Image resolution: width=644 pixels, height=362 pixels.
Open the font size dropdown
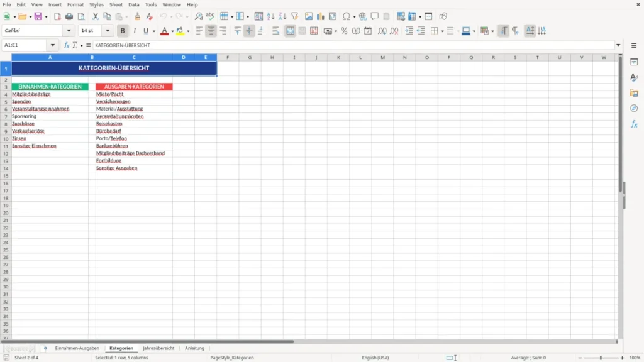click(x=108, y=30)
